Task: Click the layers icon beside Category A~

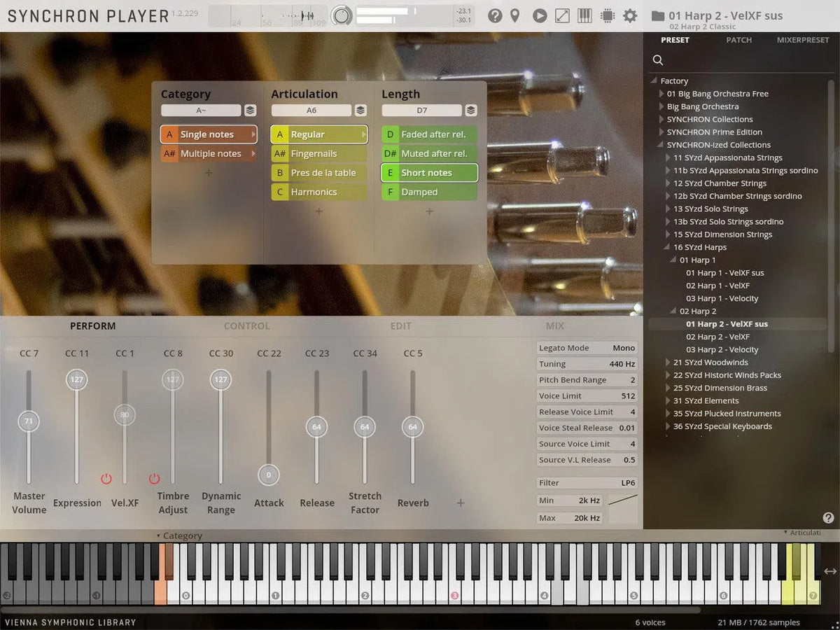Action: [x=250, y=111]
